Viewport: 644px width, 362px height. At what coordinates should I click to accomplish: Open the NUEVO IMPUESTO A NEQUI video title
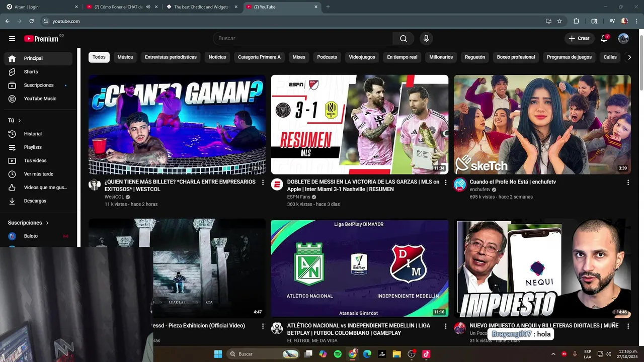[x=544, y=326]
